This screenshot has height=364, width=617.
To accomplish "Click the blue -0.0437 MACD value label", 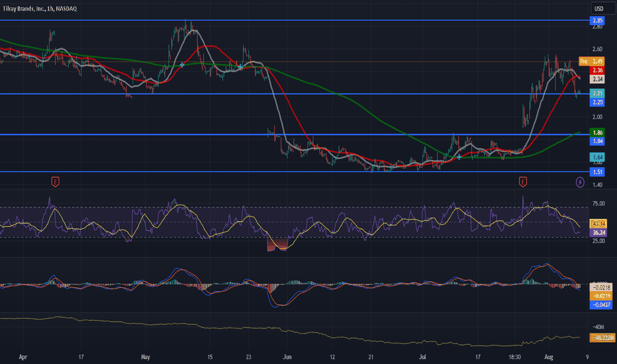I will 601,304.
